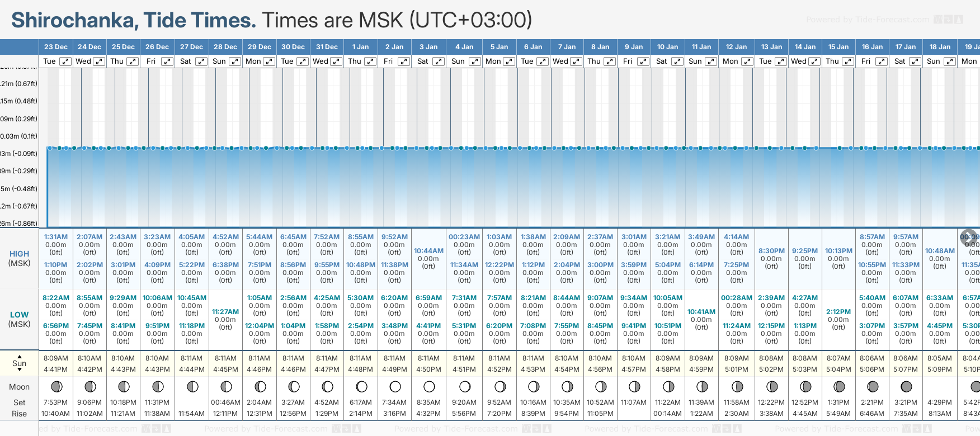
Task: Select the 31 Dec date header
Action: tap(327, 47)
